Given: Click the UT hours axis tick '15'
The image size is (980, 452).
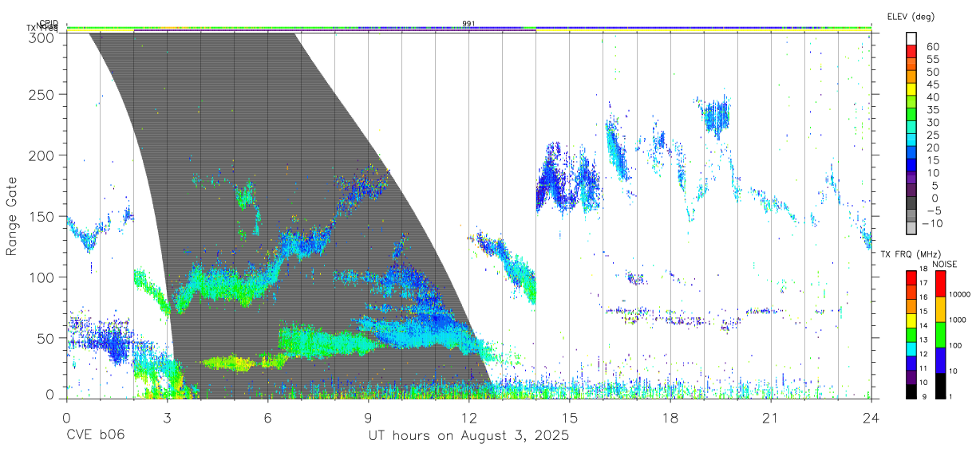Looking at the screenshot, I should click(570, 418).
